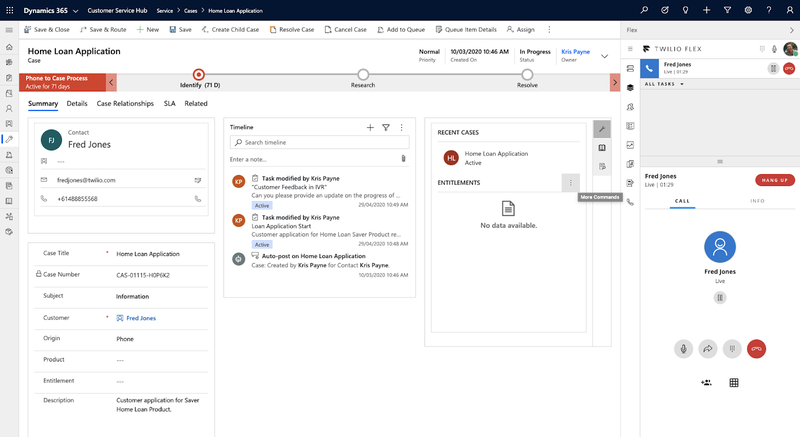Click the transfer call arrow button
Screen dimensions: 800x437
[708, 348]
